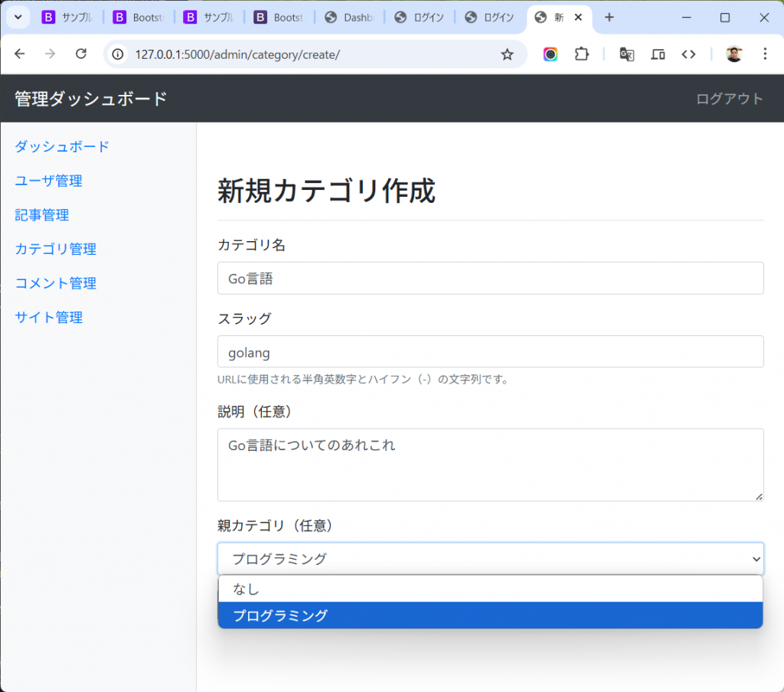Open ダッシュボード in the sidebar

(x=62, y=146)
